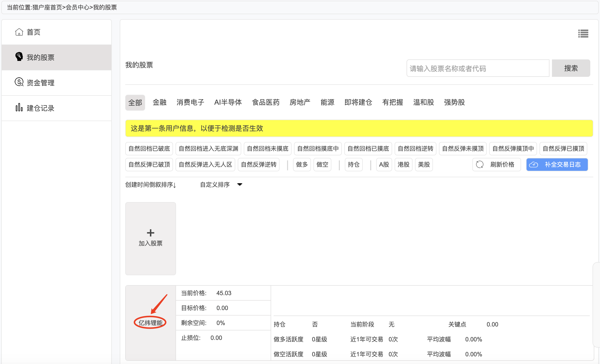The width and height of the screenshot is (600, 364).
Task: Click the stock name search input field
Action: [x=478, y=68]
